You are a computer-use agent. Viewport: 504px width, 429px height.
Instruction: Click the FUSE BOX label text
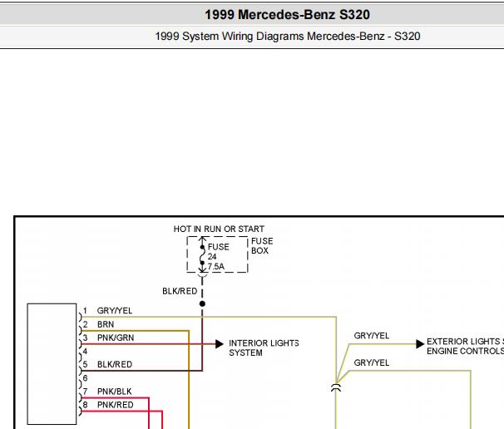pos(262,246)
